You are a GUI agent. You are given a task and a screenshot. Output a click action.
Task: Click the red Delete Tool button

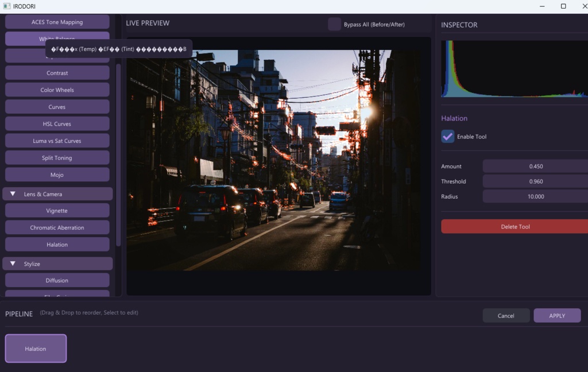coord(515,227)
